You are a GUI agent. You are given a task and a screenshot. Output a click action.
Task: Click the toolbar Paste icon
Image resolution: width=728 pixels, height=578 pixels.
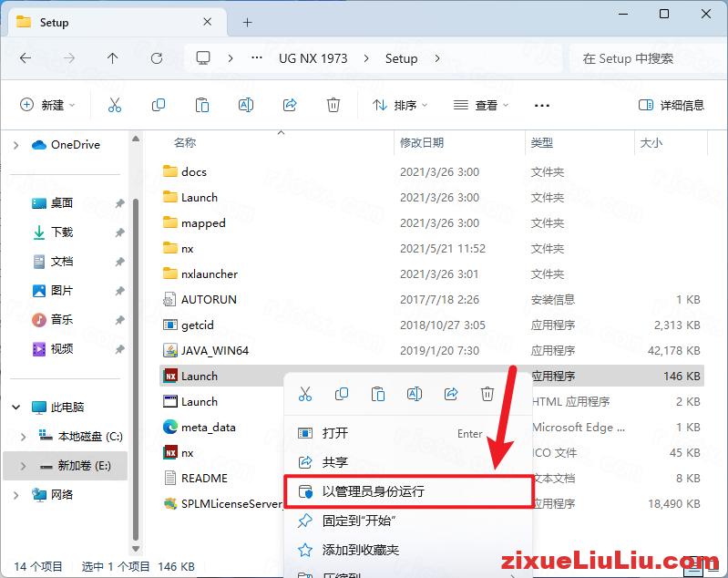(x=202, y=105)
